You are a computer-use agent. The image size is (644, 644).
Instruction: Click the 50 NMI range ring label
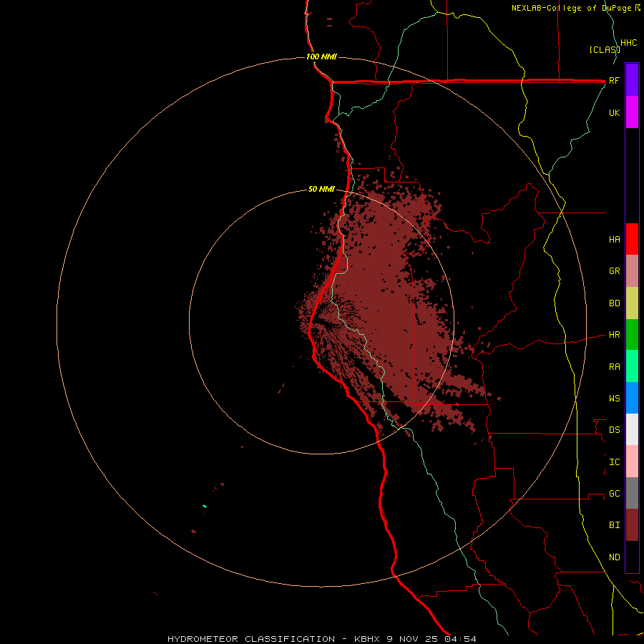[x=321, y=189]
